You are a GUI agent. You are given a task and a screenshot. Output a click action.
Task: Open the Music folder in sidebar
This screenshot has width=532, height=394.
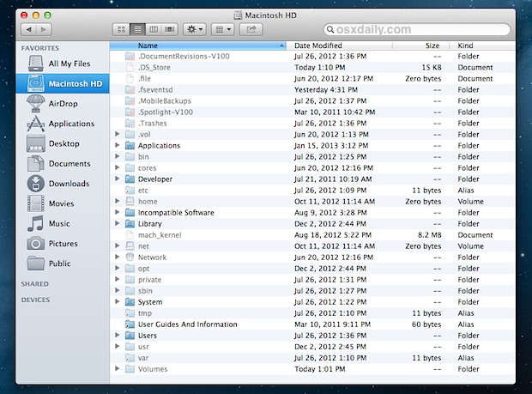click(59, 223)
